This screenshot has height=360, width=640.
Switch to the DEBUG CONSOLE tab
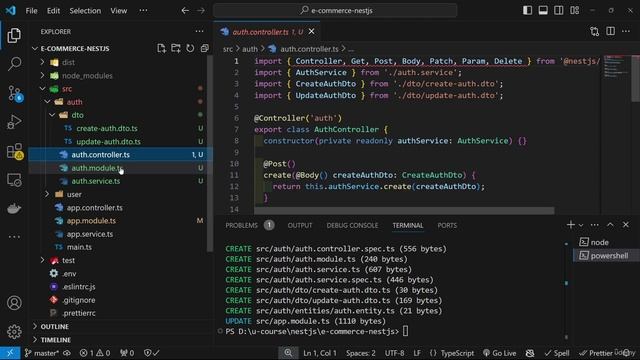(352, 225)
